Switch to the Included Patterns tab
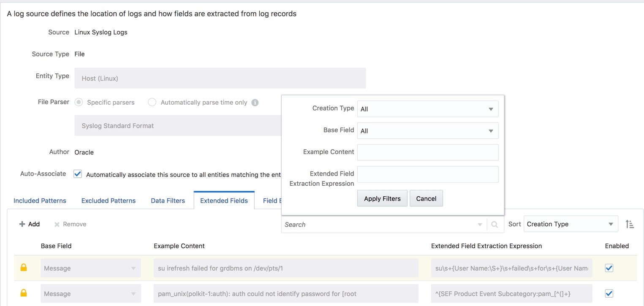The width and height of the screenshot is (644, 306). 40,200
